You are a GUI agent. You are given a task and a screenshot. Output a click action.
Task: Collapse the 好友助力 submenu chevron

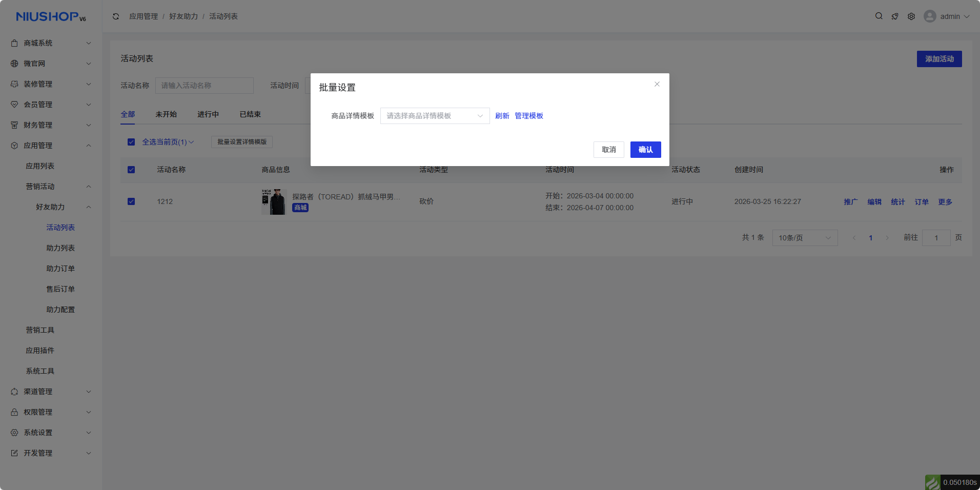(89, 207)
